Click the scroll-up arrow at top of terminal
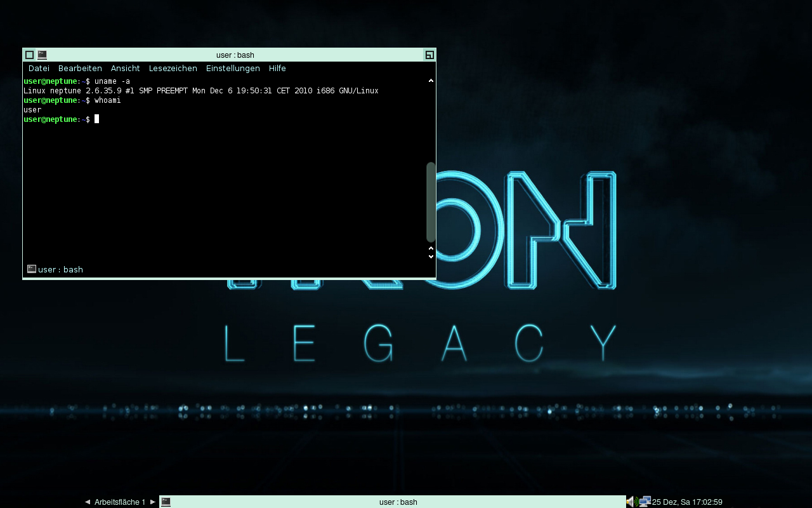 (x=431, y=81)
